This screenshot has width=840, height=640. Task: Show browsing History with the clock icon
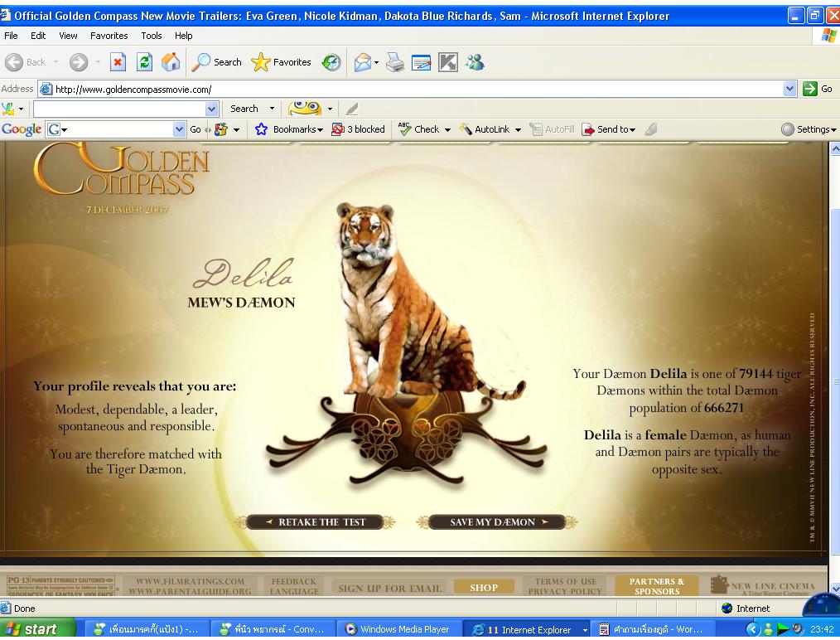click(x=331, y=62)
